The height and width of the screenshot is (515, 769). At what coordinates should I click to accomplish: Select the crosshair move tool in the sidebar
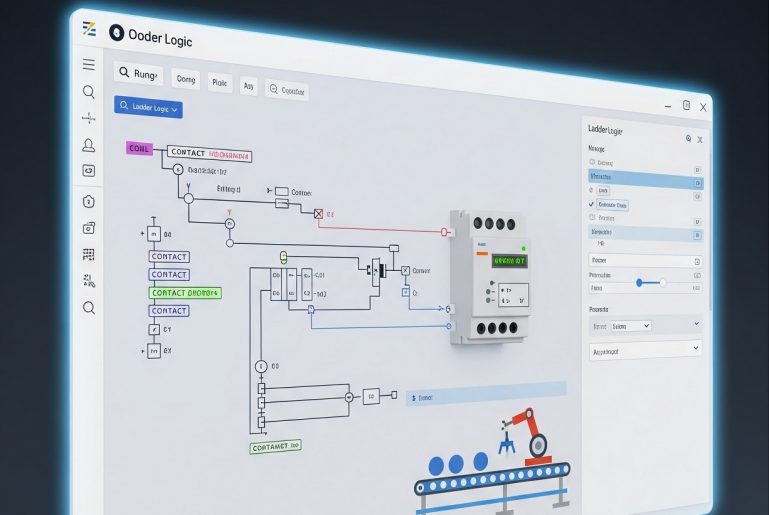coord(89,118)
